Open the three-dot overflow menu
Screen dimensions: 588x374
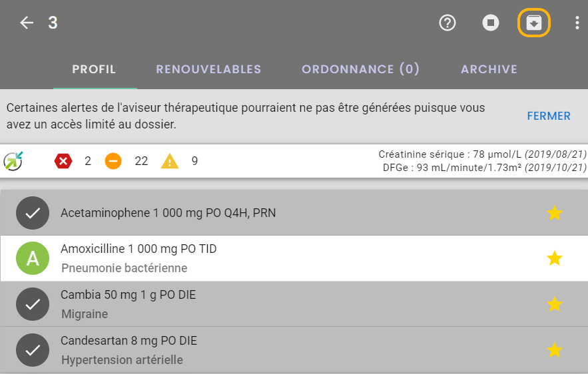pos(577,23)
